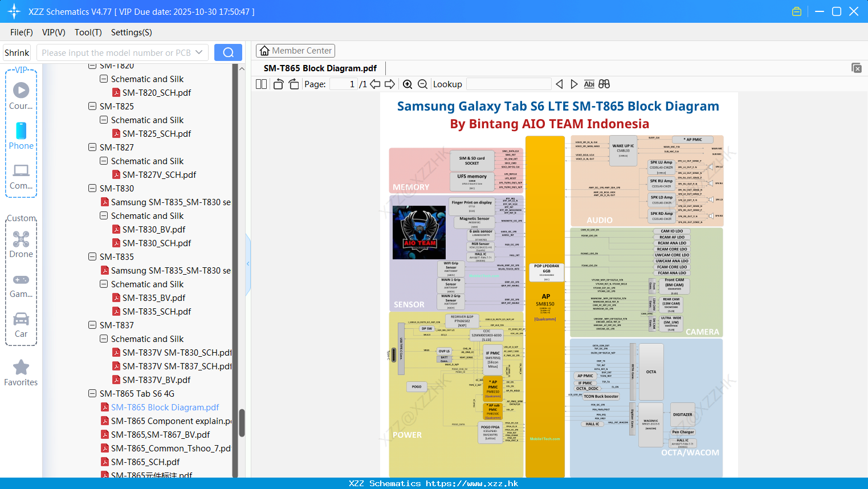Image resolution: width=868 pixels, height=489 pixels.
Task: Open the Car category
Action: pyautogui.click(x=21, y=325)
